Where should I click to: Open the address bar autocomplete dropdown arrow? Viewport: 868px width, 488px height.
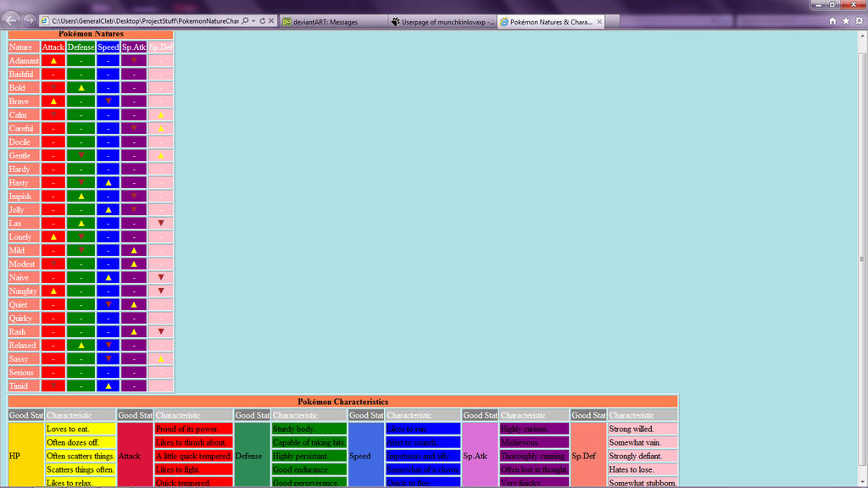(253, 21)
